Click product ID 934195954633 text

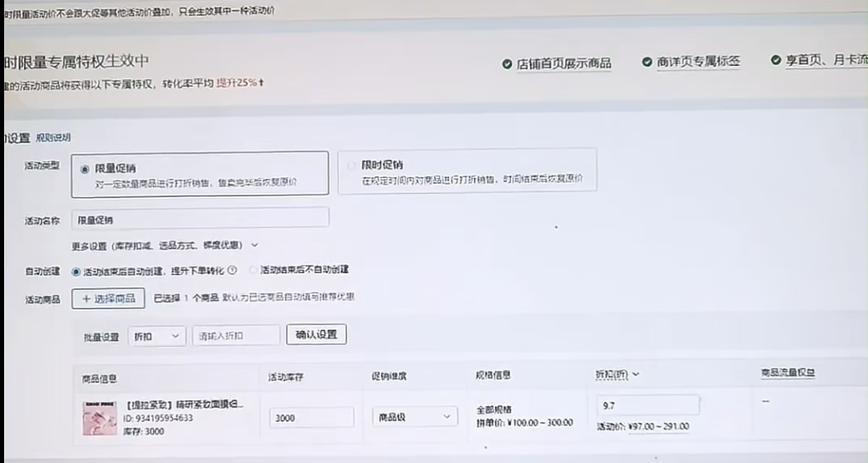pyautogui.click(x=158, y=418)
